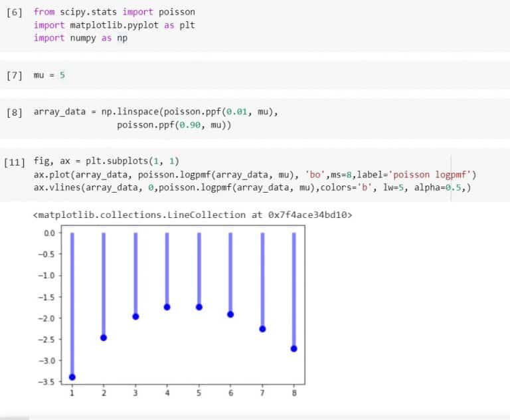Image resolution: width=510 pixels, height=420 pixels.
Task: Click the [7] cell run indicator
Action: coord(15,76)
